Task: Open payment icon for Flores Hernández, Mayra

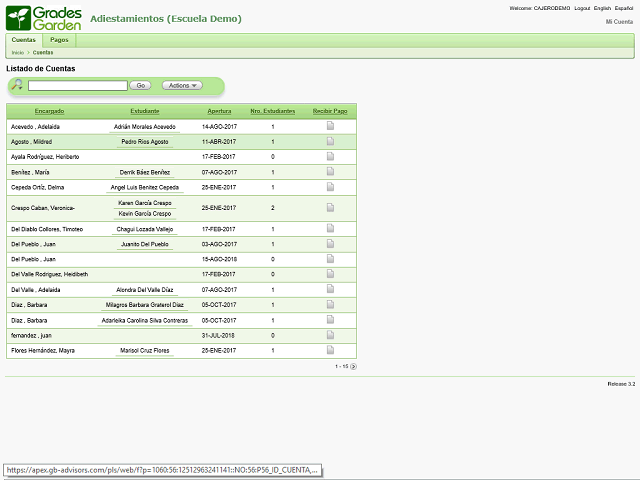Action: click(x=330, y=351)
